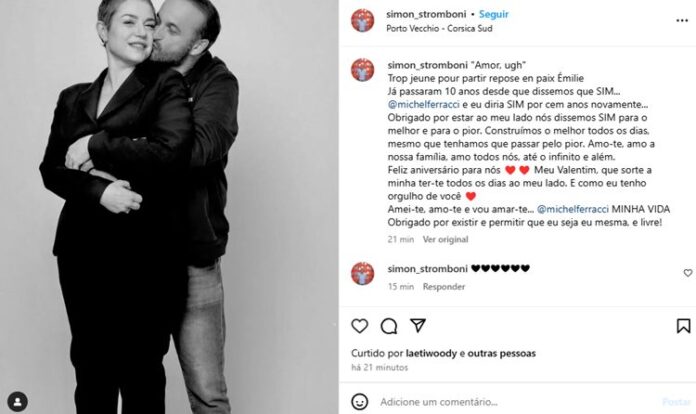The height and width of the screenshot is (414, 696).
Task: View outras pessoas who liked the post
Action: pyautogui.click(x=502, y=353)
